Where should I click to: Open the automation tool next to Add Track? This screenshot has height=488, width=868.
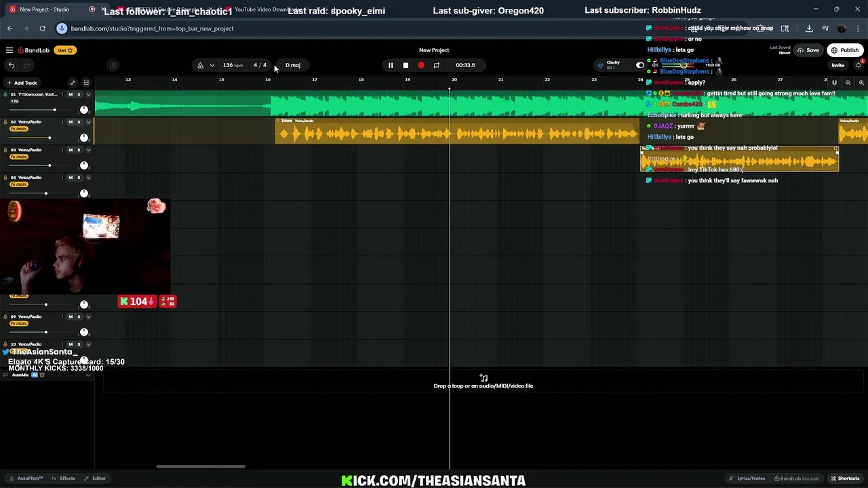[x=73, y=83]
